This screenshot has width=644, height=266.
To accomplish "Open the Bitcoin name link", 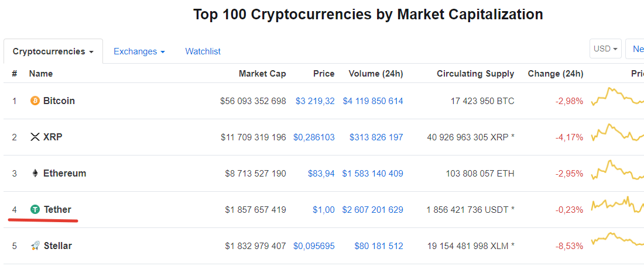I will tap(59, 101).
